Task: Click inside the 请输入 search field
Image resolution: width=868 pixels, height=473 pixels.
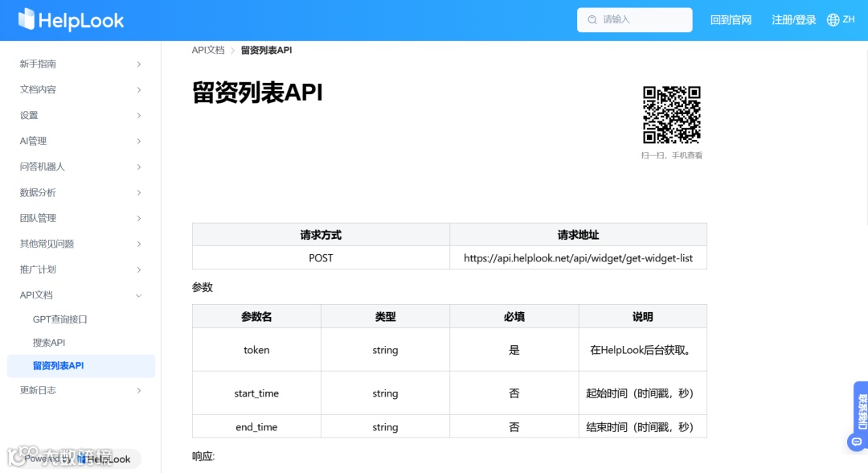Action: (x=635, y=19)
